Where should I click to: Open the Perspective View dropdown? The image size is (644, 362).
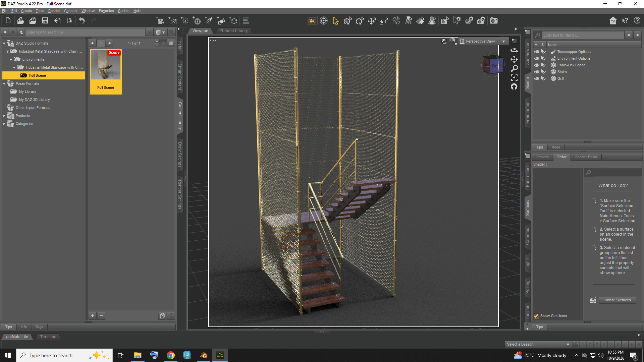[483, 41]
